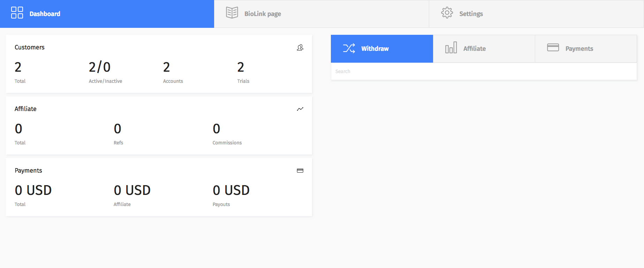Focus the Search input field
The height and width of the screenshot is (268, 644).
pos(484,71)
